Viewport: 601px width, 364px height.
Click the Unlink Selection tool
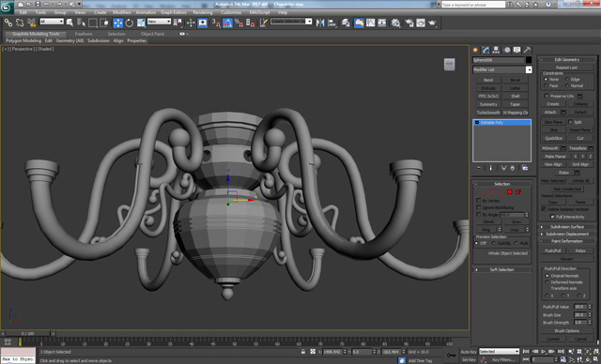[20, 23]
